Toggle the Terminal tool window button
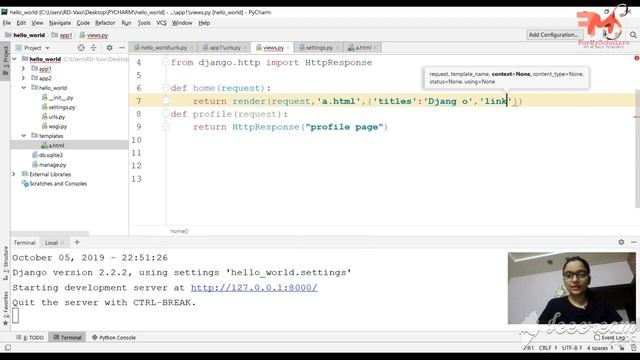640x360 pixels. [67, 338]
